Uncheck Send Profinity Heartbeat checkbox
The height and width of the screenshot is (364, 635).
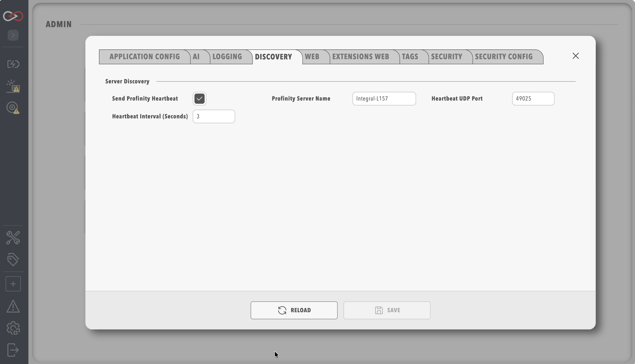point(199,98)
